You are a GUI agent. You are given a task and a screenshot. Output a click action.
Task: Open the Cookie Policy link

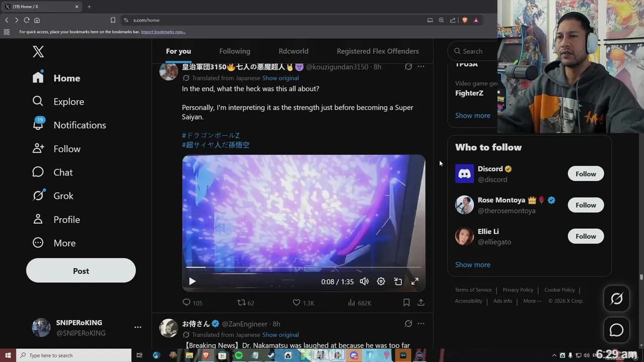(559, 290)
